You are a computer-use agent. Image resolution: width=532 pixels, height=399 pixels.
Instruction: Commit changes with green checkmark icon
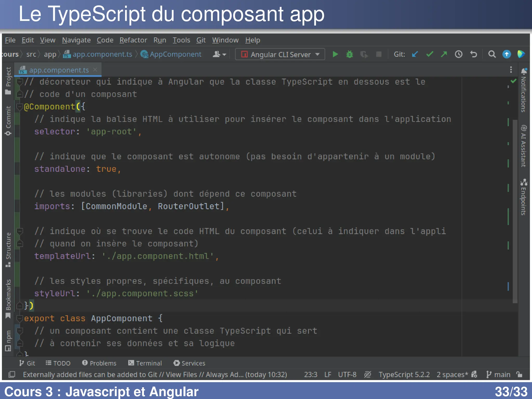tap(430, 54)
